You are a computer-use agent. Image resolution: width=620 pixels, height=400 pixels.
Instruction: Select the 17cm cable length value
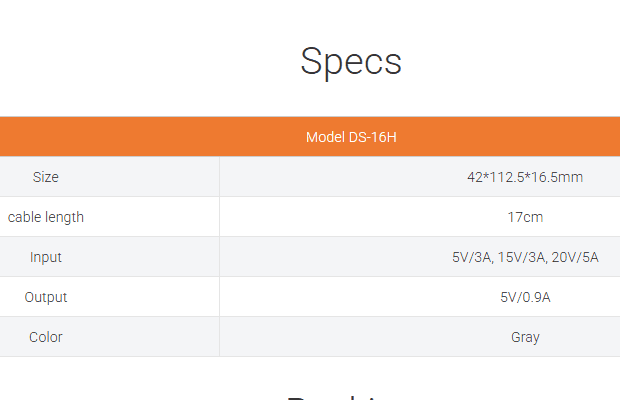click(525, 217)
